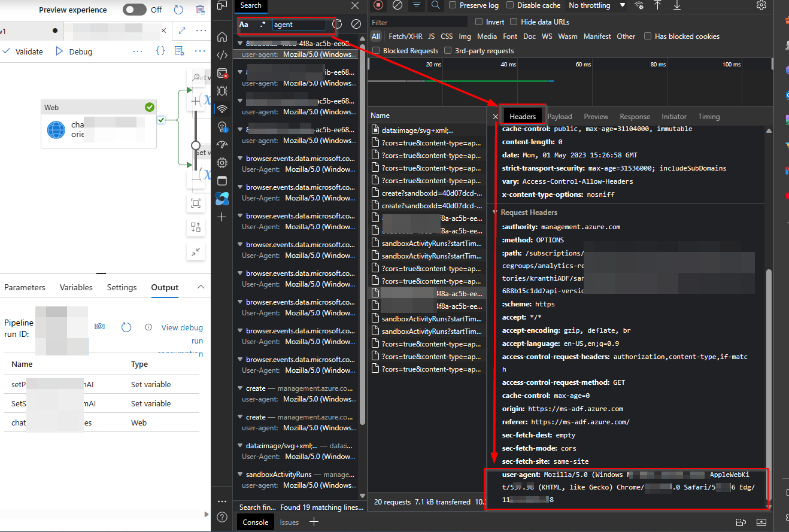Screen dimensions: 789x532
Task: Toggle the Preview experience switch
Action: tap(135, 10)
